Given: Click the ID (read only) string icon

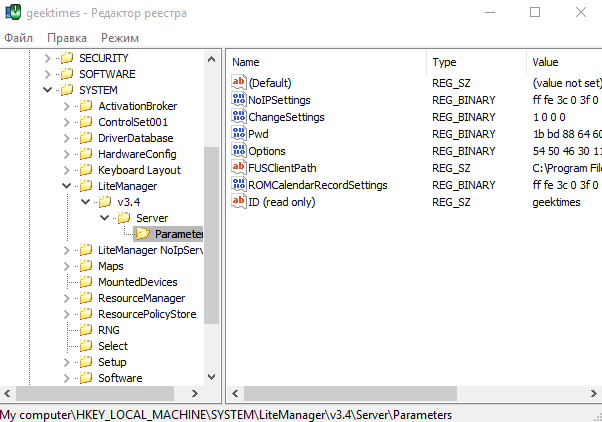Looking at the screenshot, I should click(238, 201).
